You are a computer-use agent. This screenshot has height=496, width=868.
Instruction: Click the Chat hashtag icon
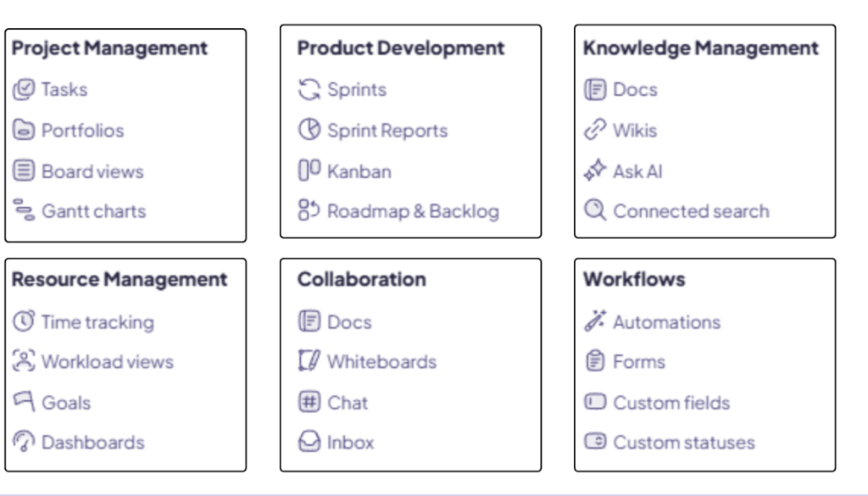(309, 402)
